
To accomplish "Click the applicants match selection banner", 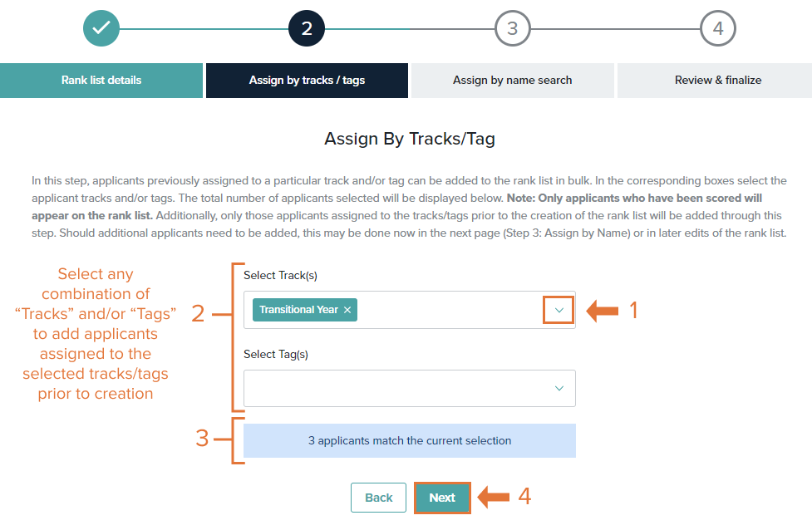I will click(409, 440).
